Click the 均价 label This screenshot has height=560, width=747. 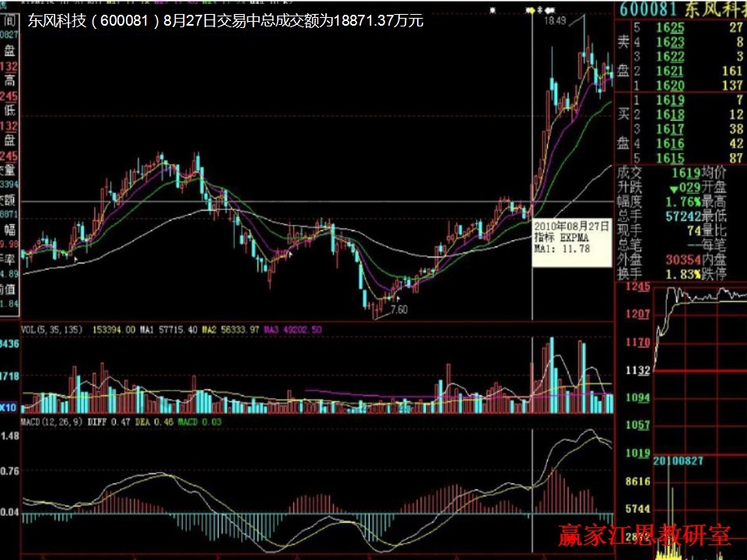pos(714,173)
